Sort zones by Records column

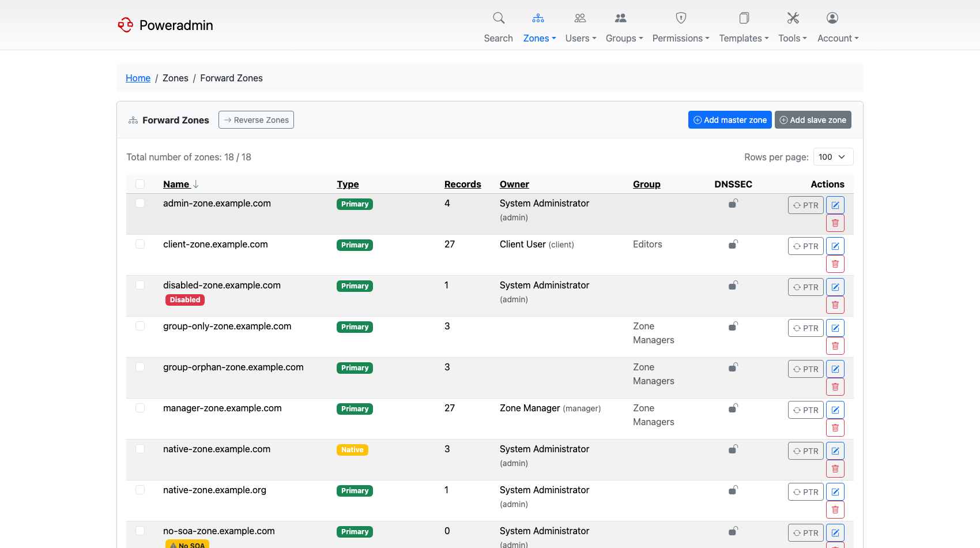tap(462, 184)
